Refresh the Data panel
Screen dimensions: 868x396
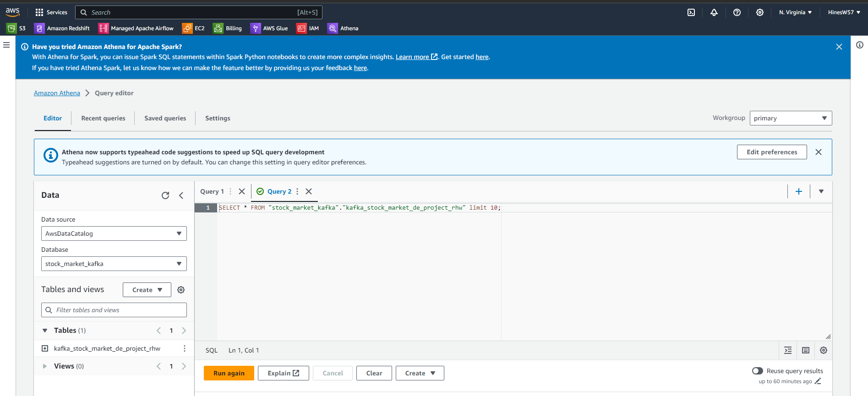point(165,195)
